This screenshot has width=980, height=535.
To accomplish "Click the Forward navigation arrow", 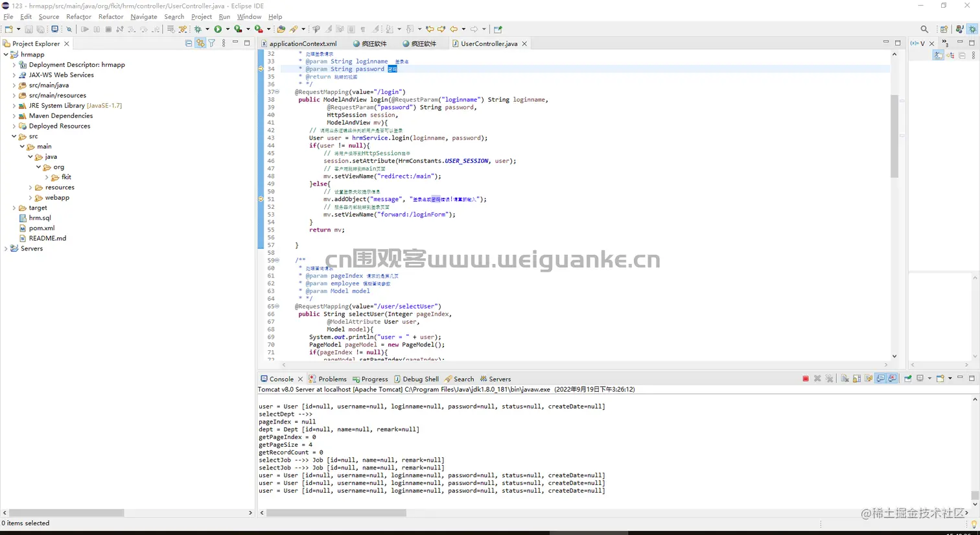I will point(474,29).
